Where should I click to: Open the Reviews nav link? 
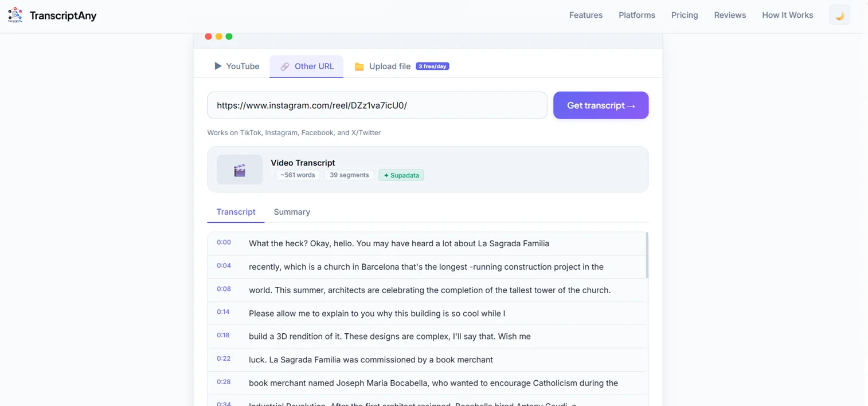(730, 15)
